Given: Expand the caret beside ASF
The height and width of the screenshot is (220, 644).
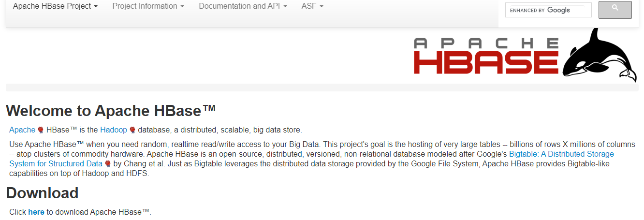Looking at the screenshot, I should click(322, 7).
